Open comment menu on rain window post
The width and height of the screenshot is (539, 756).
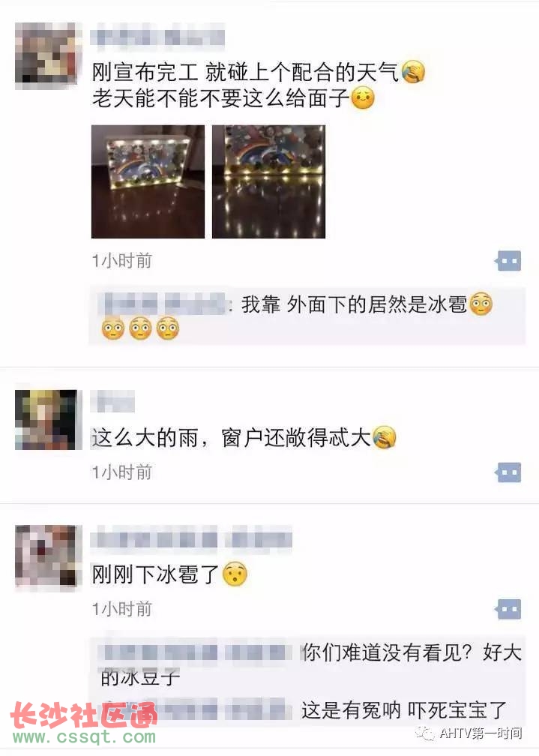click(x=508, y=472)
